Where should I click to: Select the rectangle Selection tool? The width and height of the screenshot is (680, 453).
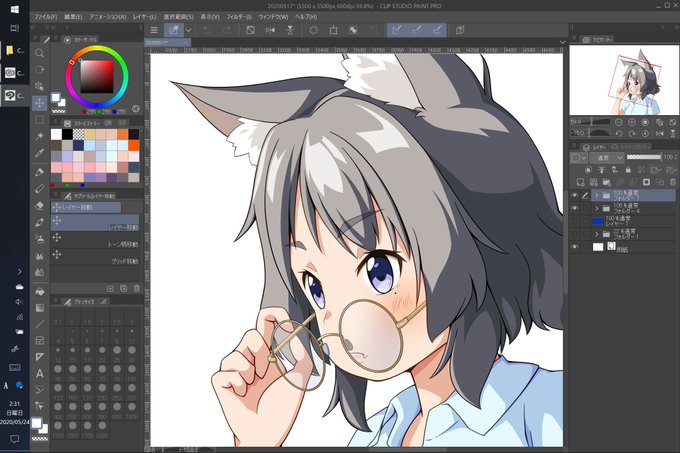pos(39,120)
